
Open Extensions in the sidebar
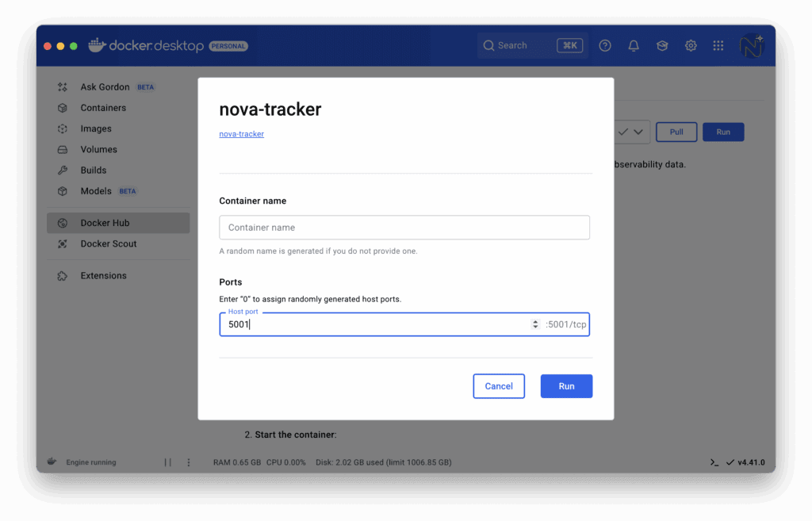[118, 275]
